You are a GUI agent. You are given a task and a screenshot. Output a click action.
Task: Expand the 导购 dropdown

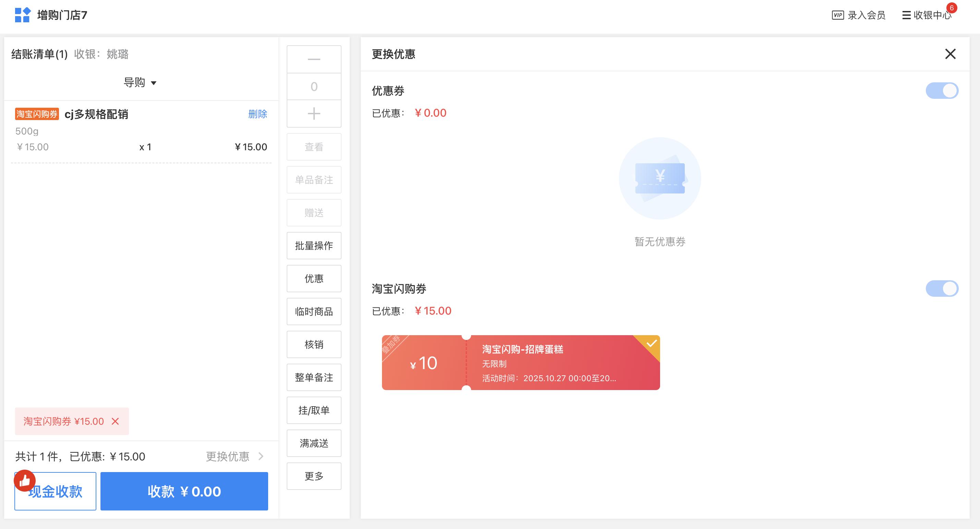[x=140, y=83]
